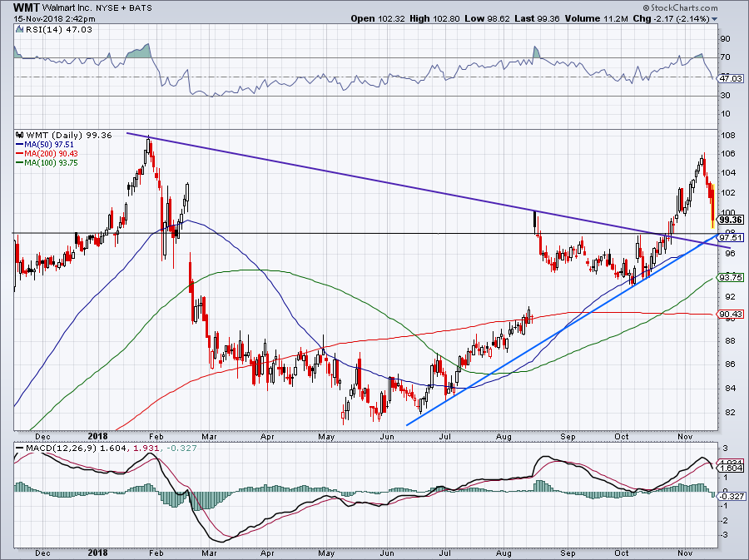Click the 15-Nov-2018 2:42pm timestamp
The width and height of the screenshot is (749, 560).
tap(54, 19)
